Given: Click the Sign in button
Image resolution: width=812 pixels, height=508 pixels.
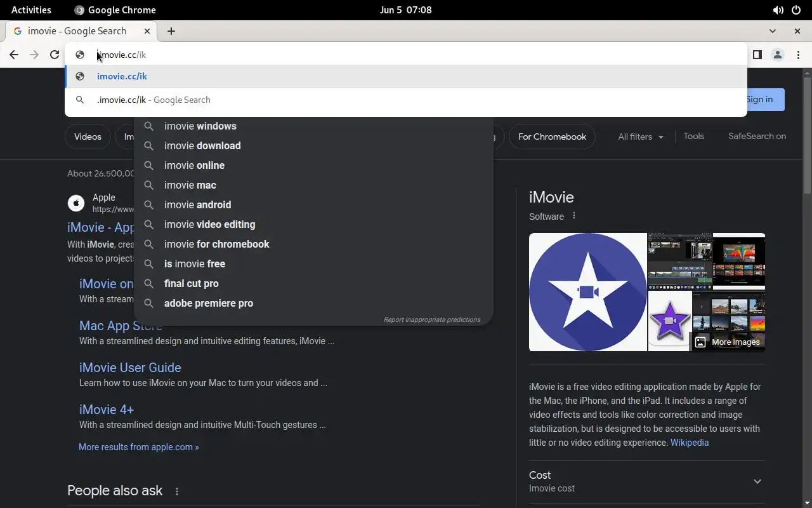Looking at the screenshot, I should 766,99.
